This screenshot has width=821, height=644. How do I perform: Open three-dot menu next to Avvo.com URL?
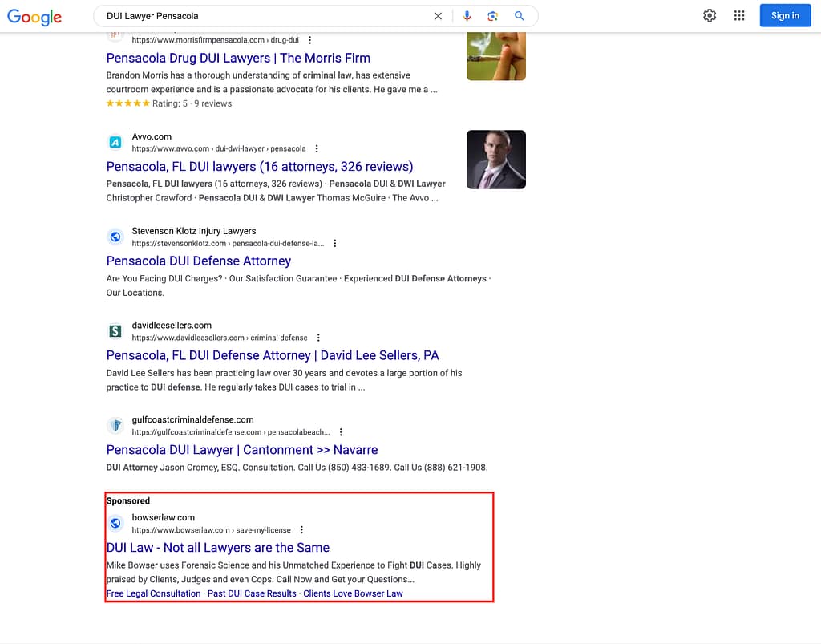point(317,148)
